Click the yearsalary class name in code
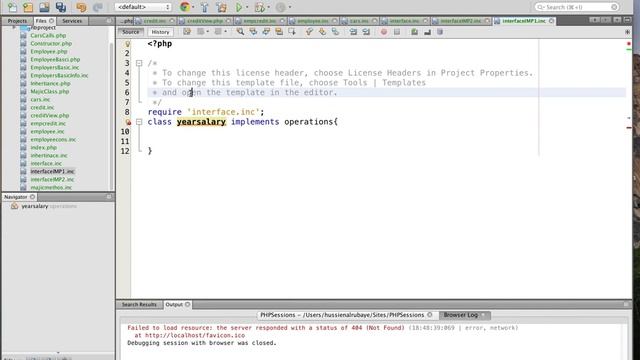The height and width of the screenshot is (360, 640). [x=201, y=122]
